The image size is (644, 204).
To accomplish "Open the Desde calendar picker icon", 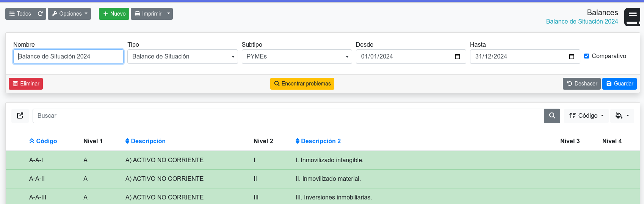I will [x=458, y=57].
